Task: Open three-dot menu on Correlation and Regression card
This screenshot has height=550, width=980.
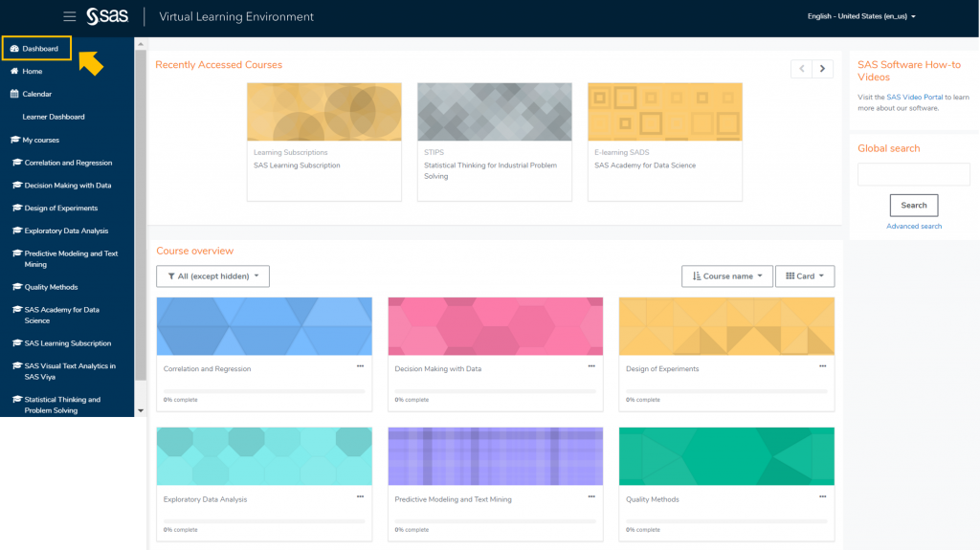Action: point(361,366)
